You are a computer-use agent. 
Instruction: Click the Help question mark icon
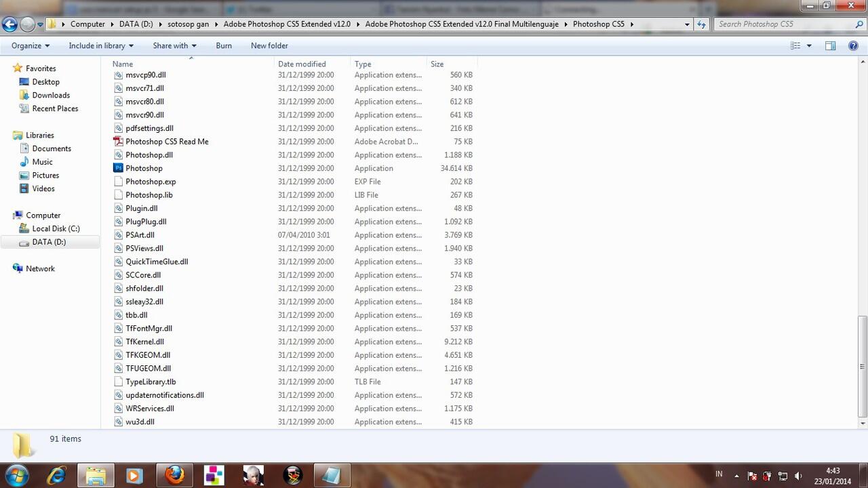click(x=853, y=45)
